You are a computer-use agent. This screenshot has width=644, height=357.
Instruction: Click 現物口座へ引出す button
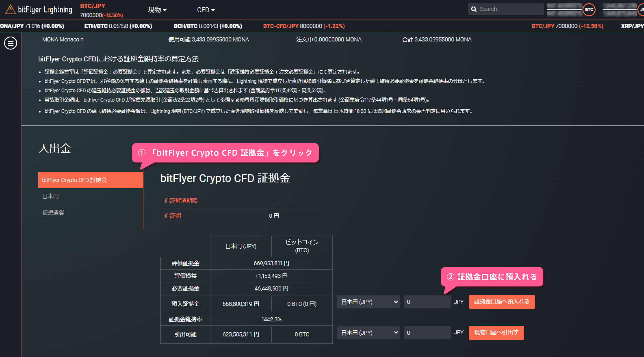click(496, 332)
